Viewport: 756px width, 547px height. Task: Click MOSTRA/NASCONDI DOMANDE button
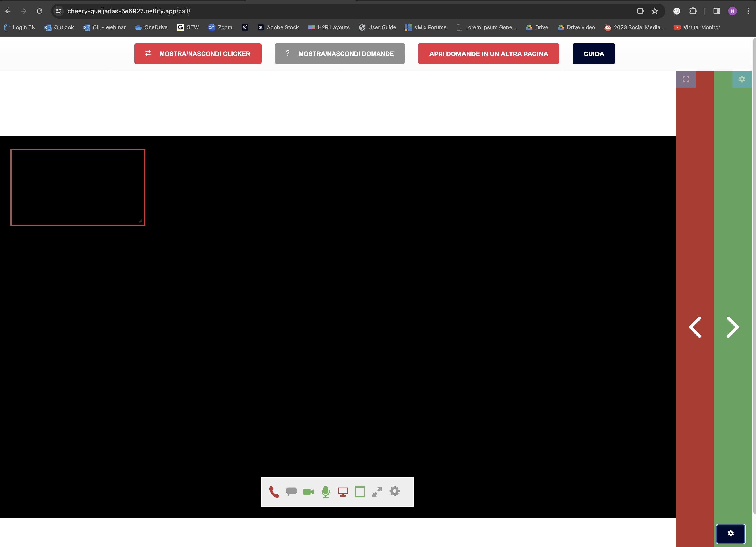click(x=340, y=54)
